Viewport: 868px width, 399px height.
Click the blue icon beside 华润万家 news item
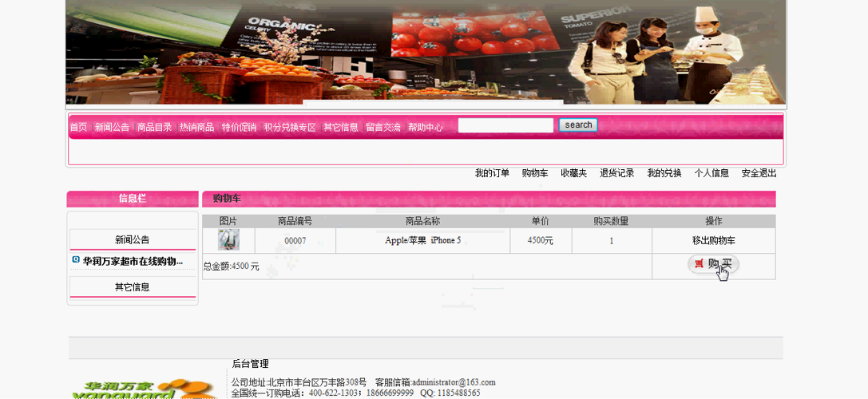(x=76, y=259)
